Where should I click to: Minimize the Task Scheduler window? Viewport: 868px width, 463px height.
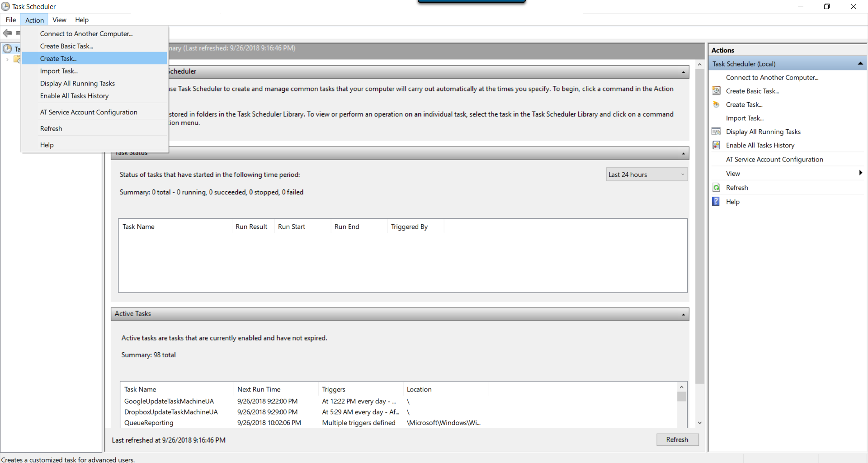click(801, 6)
